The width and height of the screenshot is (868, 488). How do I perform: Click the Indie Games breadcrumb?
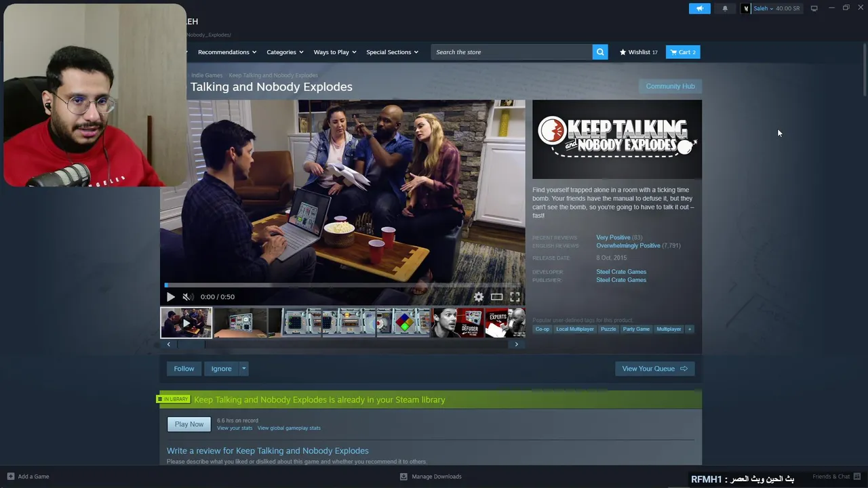click(207, 75)
